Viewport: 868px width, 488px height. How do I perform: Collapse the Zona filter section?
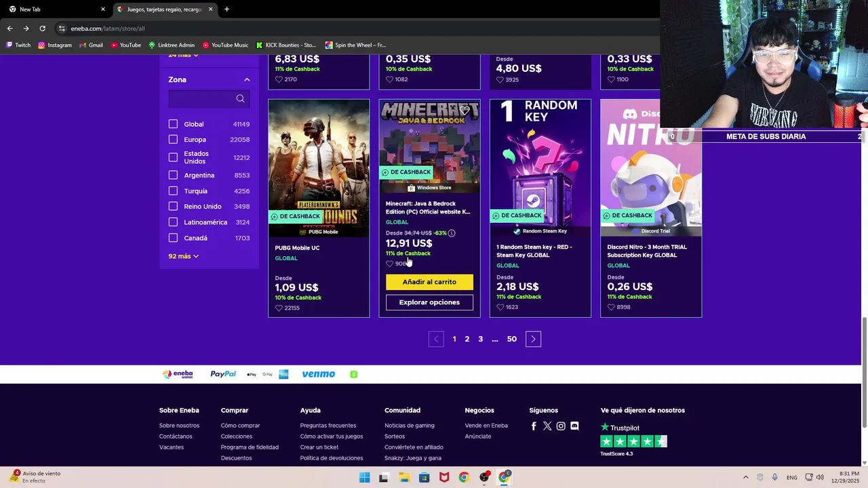(247, 79)
